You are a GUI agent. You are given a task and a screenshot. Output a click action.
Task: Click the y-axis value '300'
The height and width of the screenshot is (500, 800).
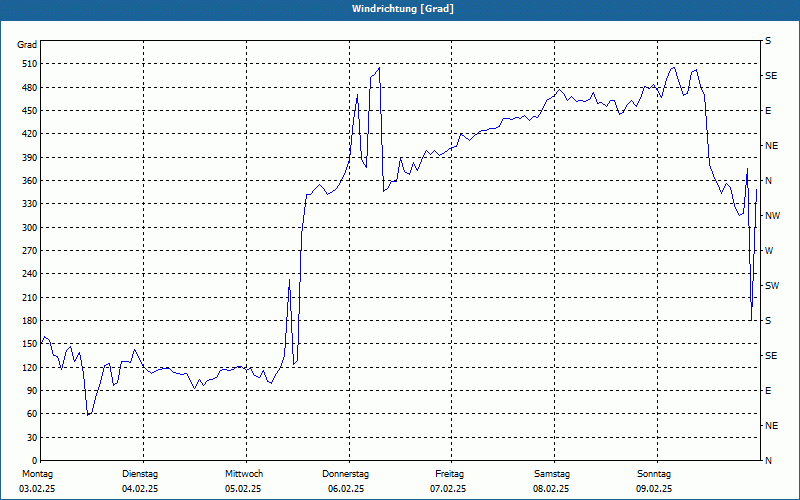pyautogui.click(x=30, y=228)
